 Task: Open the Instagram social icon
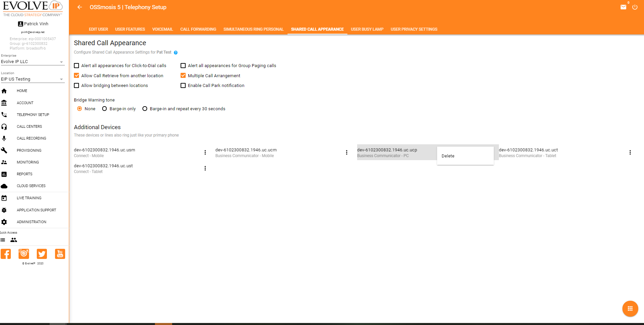click(24, 254)
